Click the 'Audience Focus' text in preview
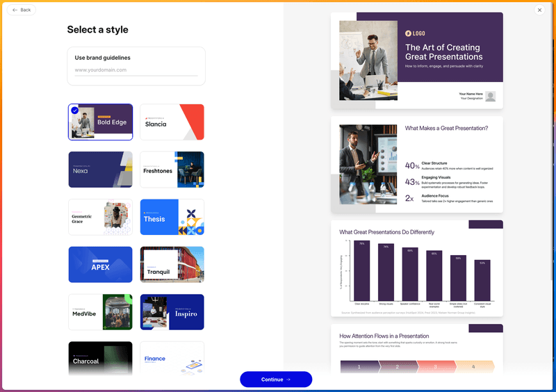 (x=435, y=196)
